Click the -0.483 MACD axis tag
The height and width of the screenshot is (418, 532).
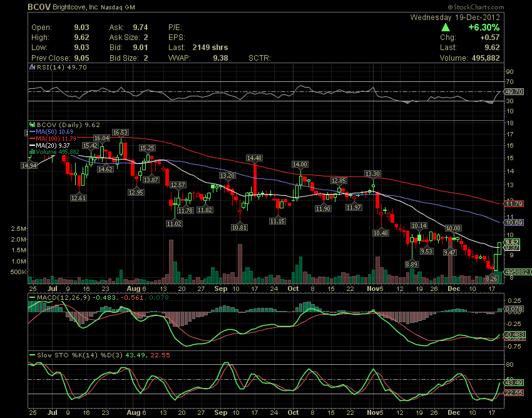[x=514, y=334]
